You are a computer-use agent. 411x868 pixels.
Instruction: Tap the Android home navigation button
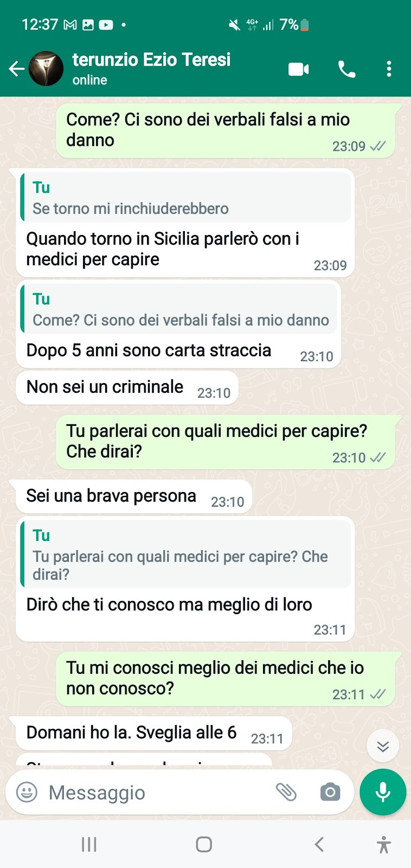(204, 844)
